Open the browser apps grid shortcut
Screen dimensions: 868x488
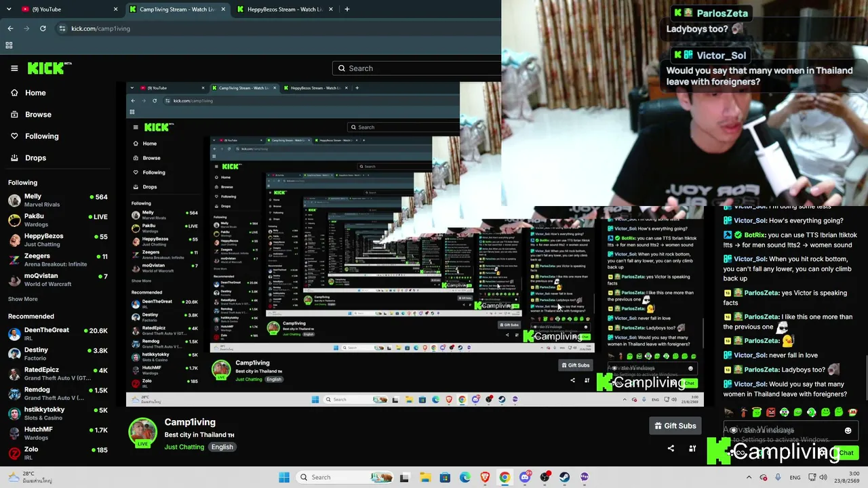coord(9,45)
